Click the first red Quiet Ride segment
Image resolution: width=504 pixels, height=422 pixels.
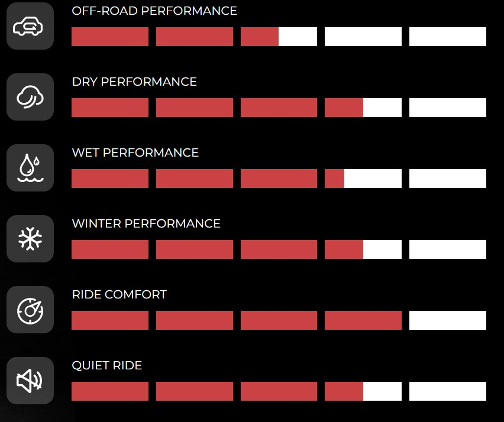(x=110, y=391)
